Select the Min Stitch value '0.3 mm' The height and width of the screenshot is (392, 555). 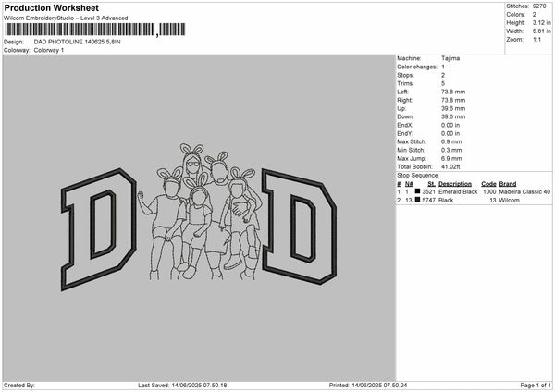451,150
